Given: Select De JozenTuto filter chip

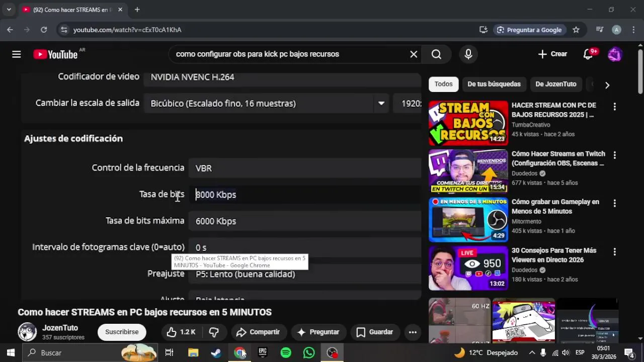Looking at the screenshot, I should pos(556,84).
